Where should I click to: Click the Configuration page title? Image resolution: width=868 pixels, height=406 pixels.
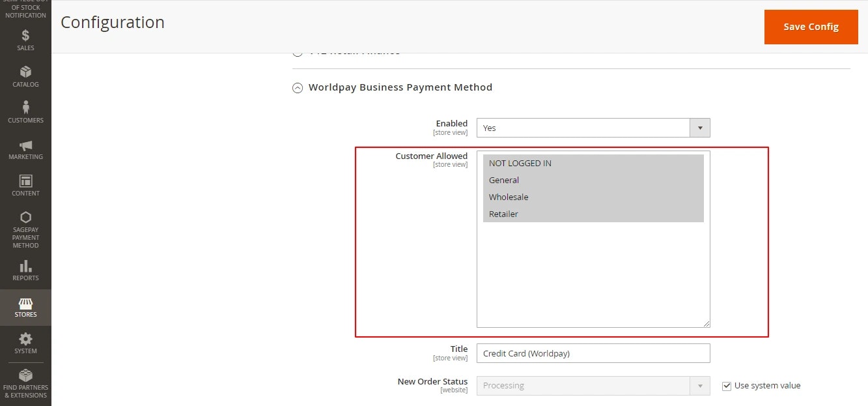[x=113, y=22]
